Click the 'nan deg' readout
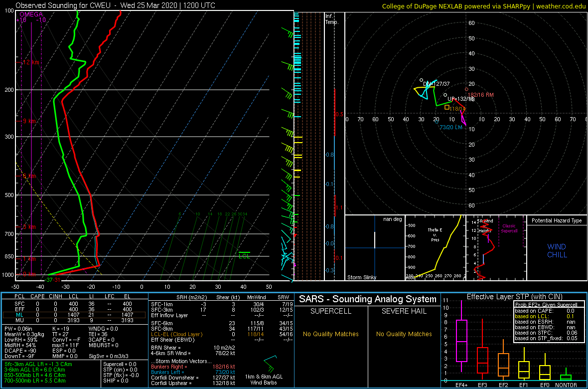This screenshot has width=588, height=389. click(392, 219)
